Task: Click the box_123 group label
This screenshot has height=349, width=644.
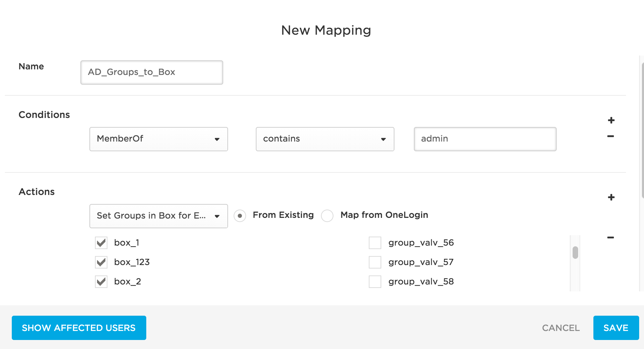Action: (x=132, y=262)
